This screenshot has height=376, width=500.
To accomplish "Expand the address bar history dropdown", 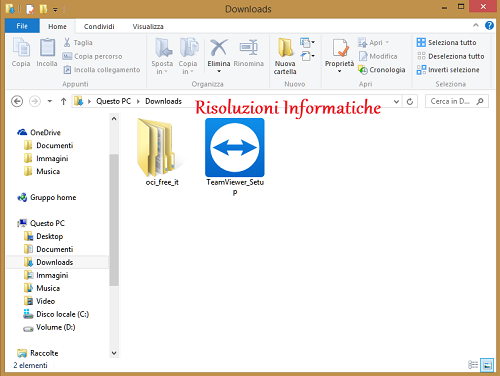I will click(396, 101).
